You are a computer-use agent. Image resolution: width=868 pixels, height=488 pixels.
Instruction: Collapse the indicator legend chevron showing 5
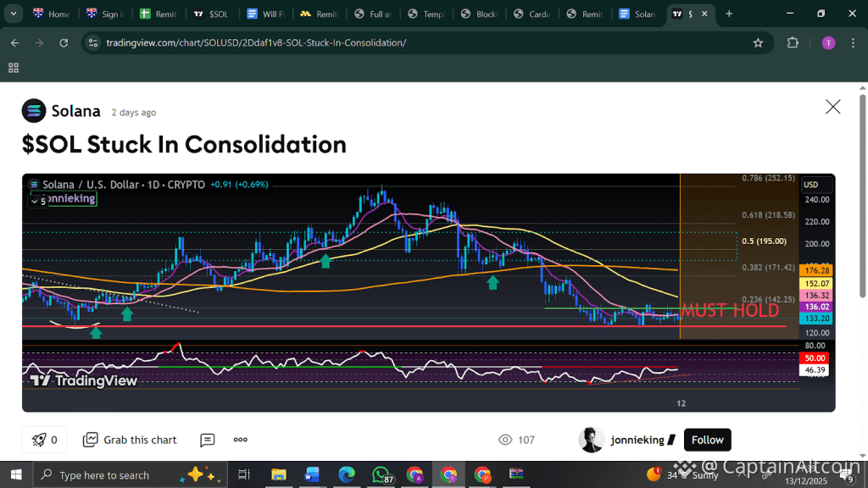coord(39,202)
